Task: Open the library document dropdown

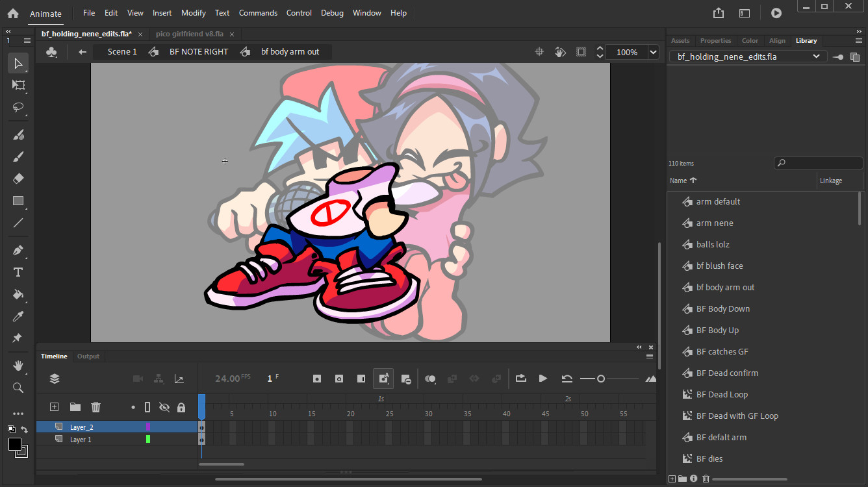Action: 816,56
